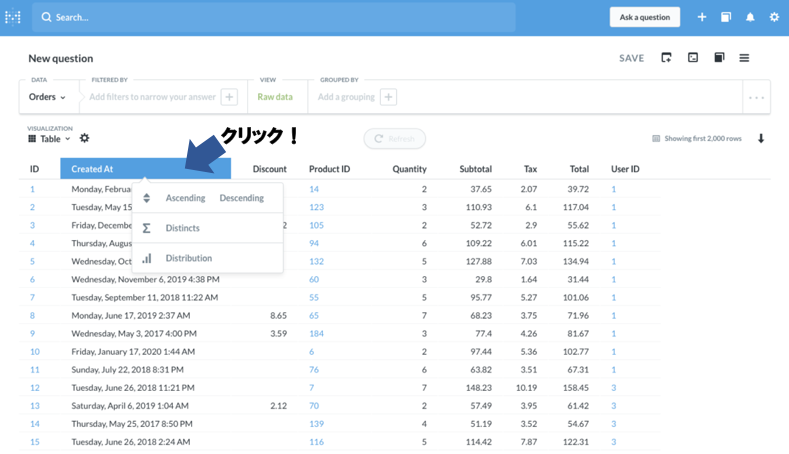The height and width of the screenshot is (454, 789).
Task: Click the Created At column header
Action: (x=145, y=169)
